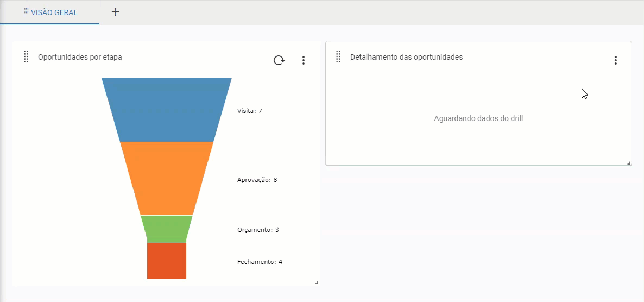Click the orange Aprovação funnel segment
The width and height of the screenshot is (644, 302).
pyautogui.click(x=167, y=178)
